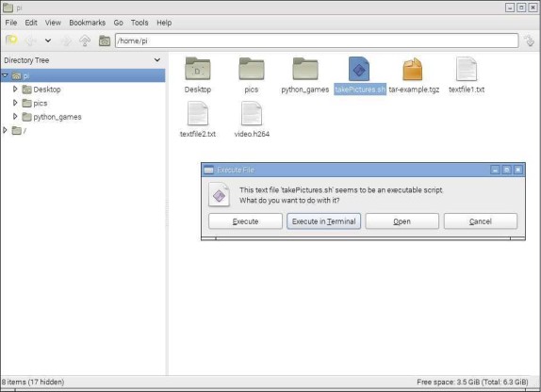Open the Directory Tree side pane dropdown

[157, 60]
